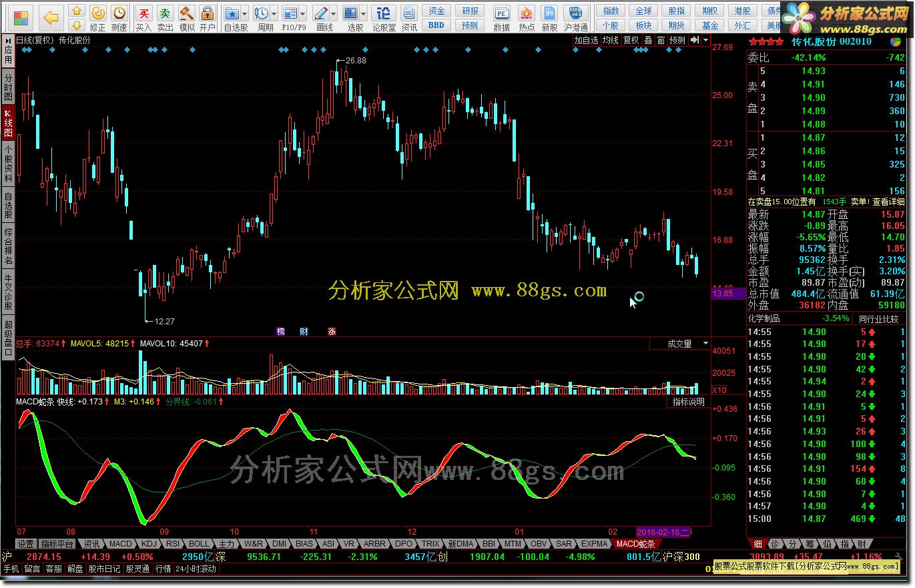Expand the F10/F9 dropdown arrow

coord(304,13)
